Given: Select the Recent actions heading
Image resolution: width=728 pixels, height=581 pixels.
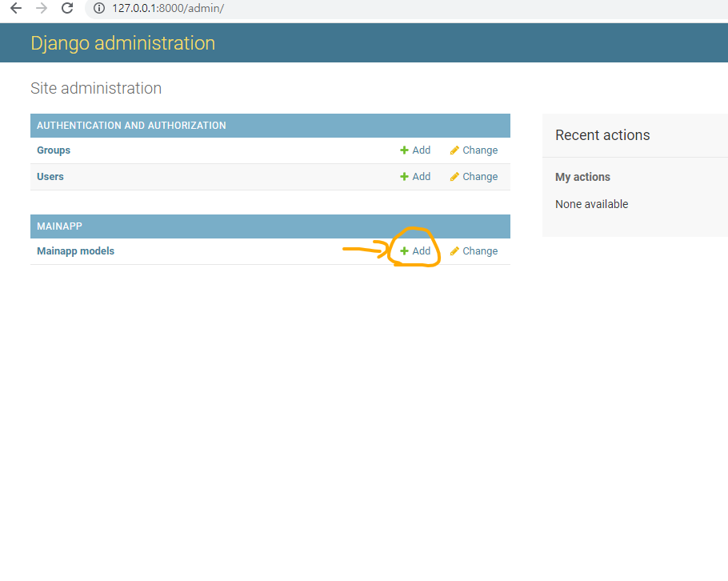Looking at the screenshot, I should (602, 135).
